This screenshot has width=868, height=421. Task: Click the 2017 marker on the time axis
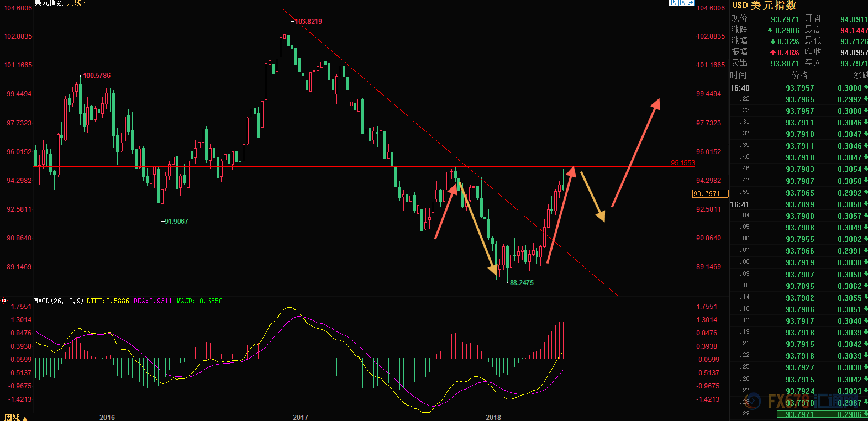click(300, 417)
